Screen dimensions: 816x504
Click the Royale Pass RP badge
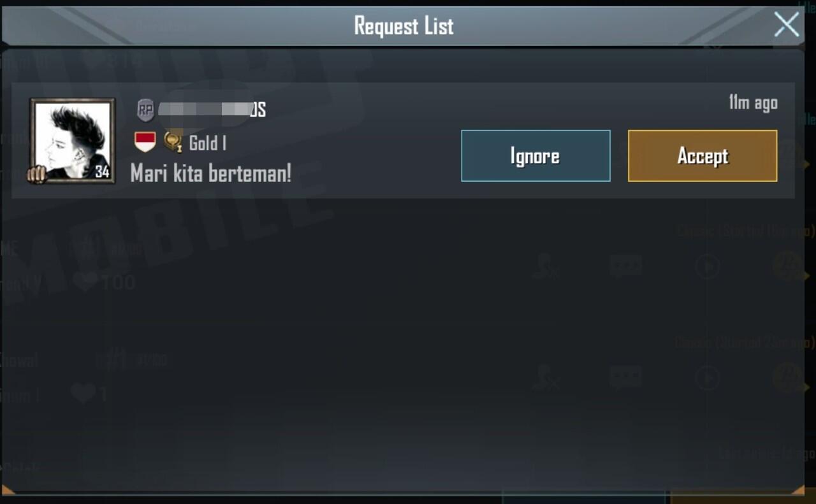(146, 110)
